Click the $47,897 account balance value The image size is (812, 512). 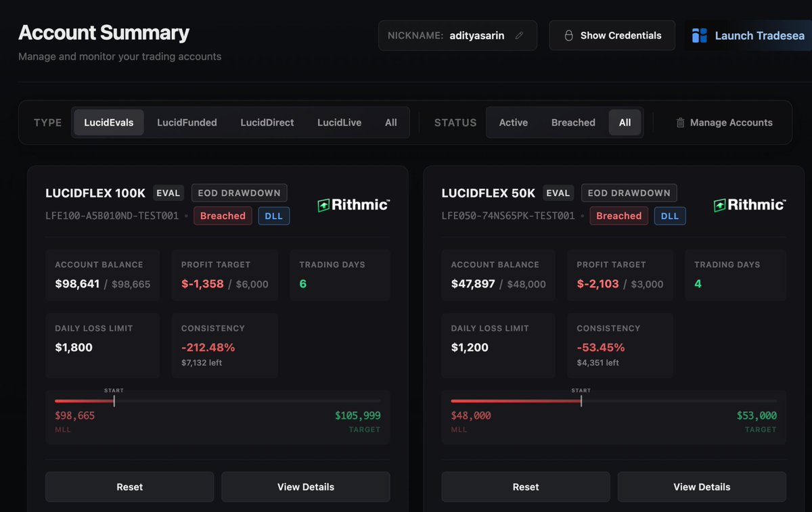click(473, 284)
